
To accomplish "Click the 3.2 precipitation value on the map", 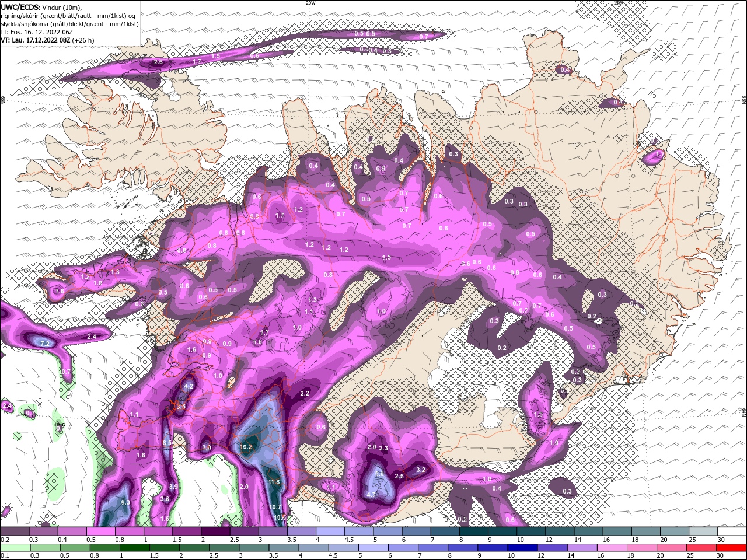I will [x=421, y=470].
